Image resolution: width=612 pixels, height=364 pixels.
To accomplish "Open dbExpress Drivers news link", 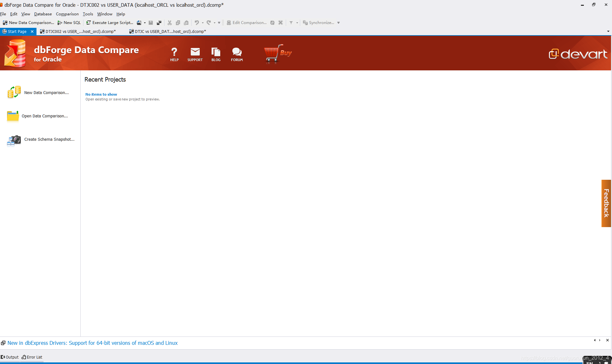I will (x=93, y=343).
